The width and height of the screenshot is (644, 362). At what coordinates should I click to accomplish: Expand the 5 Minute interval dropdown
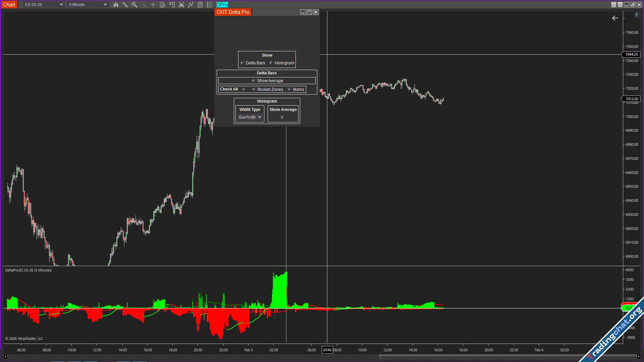click(x=88, y=5)
